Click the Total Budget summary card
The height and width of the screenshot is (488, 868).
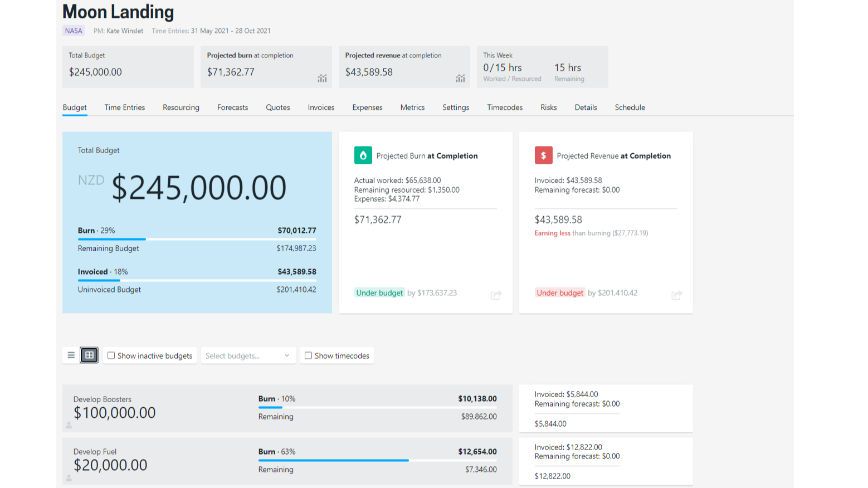(128, 66)
